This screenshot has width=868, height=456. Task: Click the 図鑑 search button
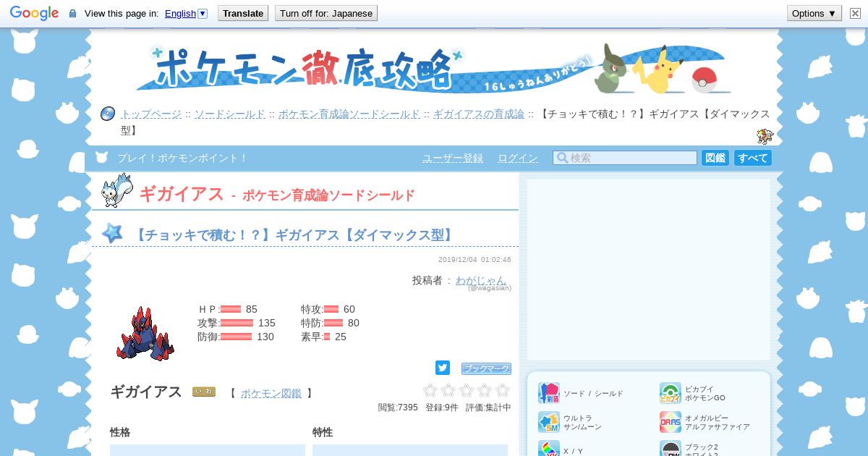(715, 158)
